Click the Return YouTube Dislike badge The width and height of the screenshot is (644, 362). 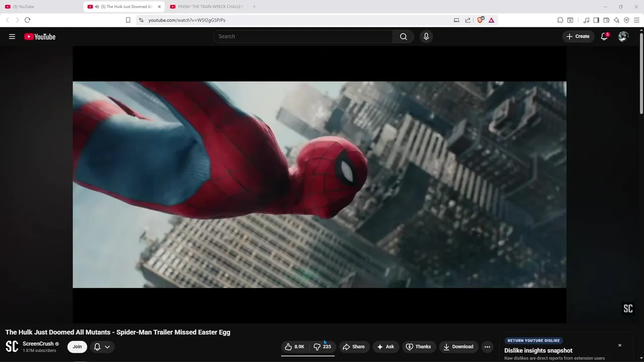coord(533,340)
